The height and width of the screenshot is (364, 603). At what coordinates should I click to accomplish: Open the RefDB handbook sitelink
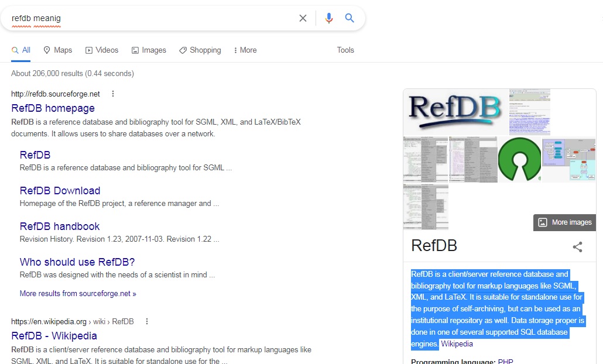tap(60, 226)
